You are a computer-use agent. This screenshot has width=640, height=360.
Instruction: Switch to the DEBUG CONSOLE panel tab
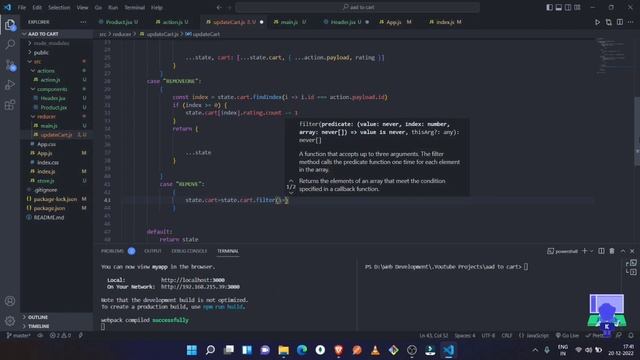pos(189,251)
